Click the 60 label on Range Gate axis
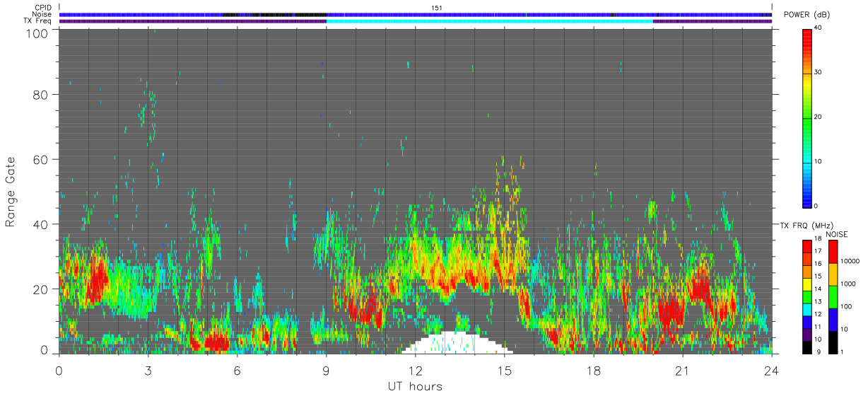This screenshot has height=401, width=868. tap(42, 159)
